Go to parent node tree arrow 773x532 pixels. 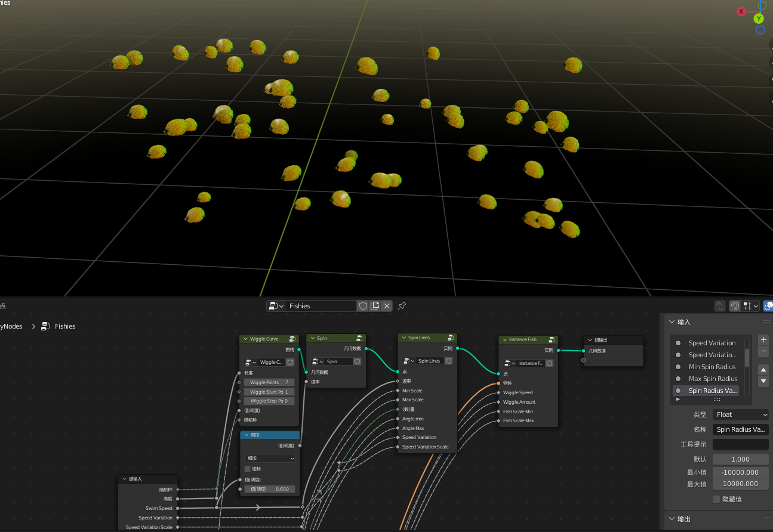tap(720, 306)
